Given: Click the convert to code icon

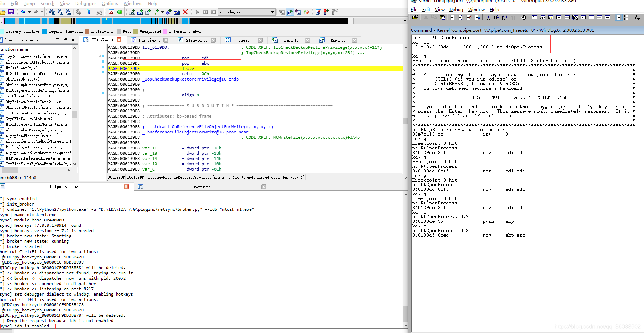Looking at the screenshot, I should point(132,12).
